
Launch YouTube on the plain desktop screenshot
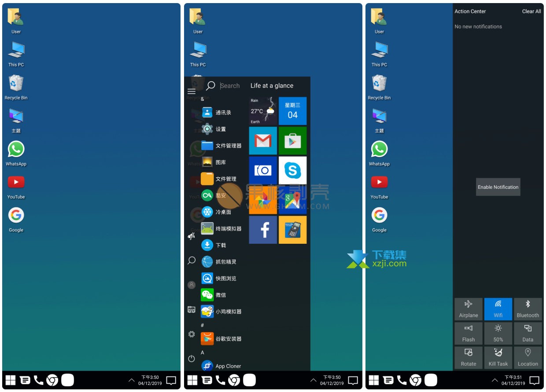[x=16, y=186]
